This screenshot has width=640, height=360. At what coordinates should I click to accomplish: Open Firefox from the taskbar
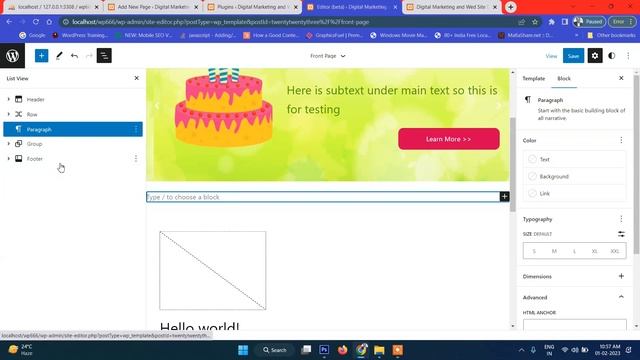coord(342,350)
